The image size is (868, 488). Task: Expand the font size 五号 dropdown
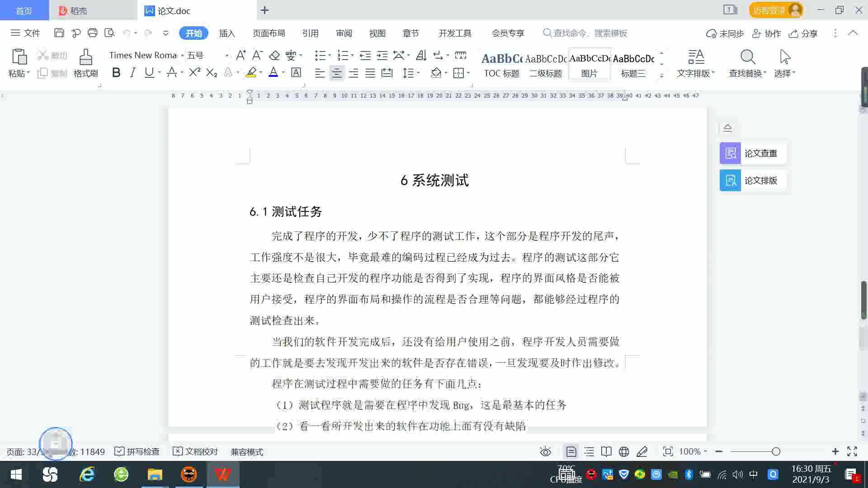click(x=226, y=55)
